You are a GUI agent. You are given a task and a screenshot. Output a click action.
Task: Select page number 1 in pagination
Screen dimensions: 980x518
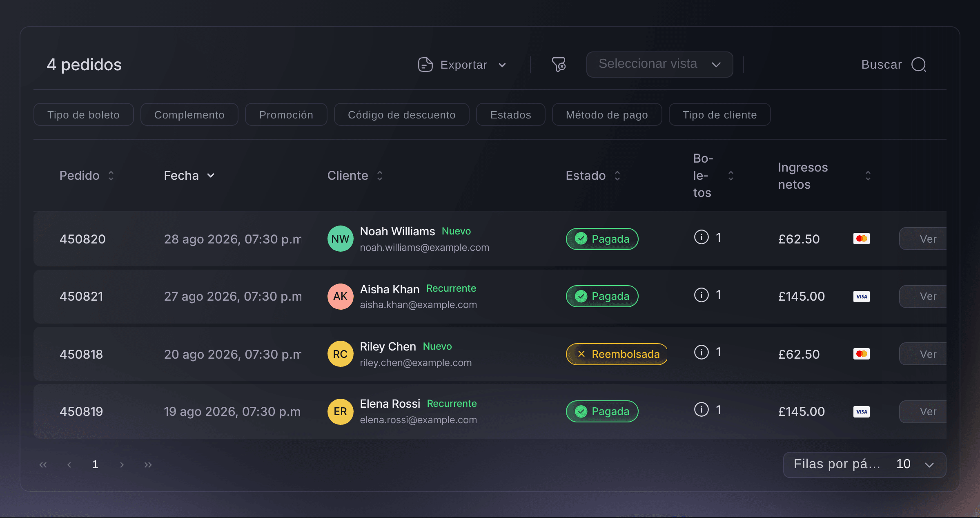(x=95, y=464)
